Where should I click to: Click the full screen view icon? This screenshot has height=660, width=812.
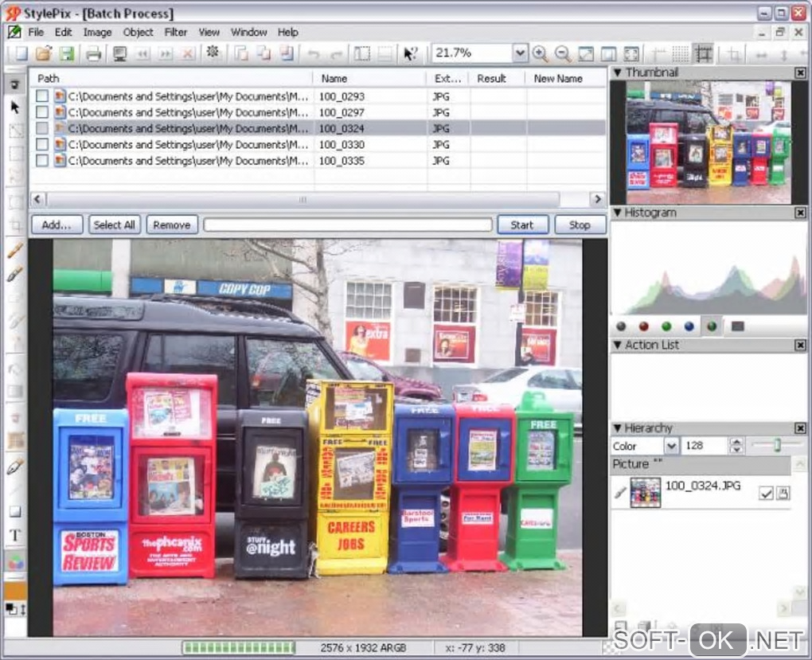click(x=631, y=53)
